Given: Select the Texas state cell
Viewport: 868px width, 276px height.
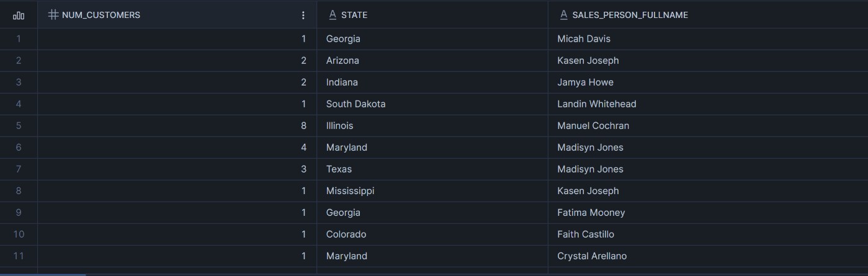Looking at the screenshot, I should tap(339, 169).
